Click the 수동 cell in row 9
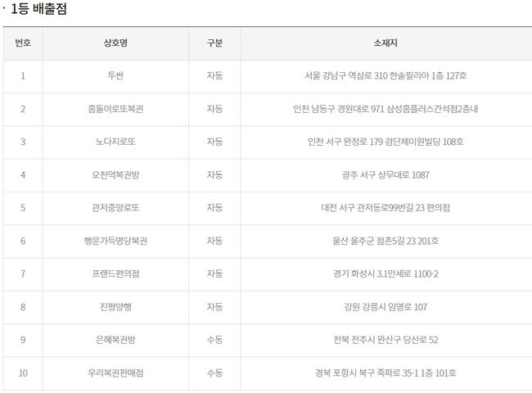Viewport: 532px width, 393px height. pos(214,340)
